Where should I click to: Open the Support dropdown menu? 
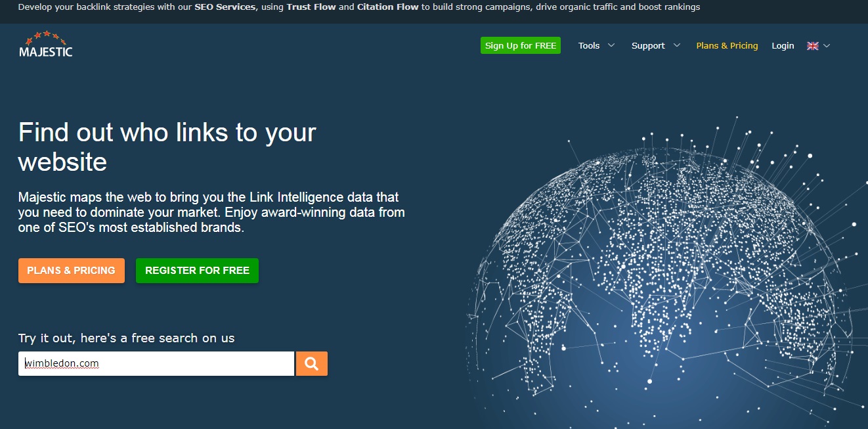655,46
